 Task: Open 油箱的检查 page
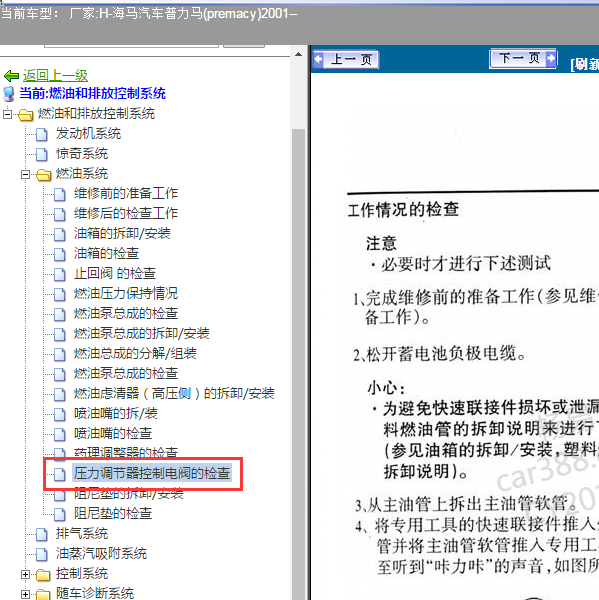pos(106,253)
